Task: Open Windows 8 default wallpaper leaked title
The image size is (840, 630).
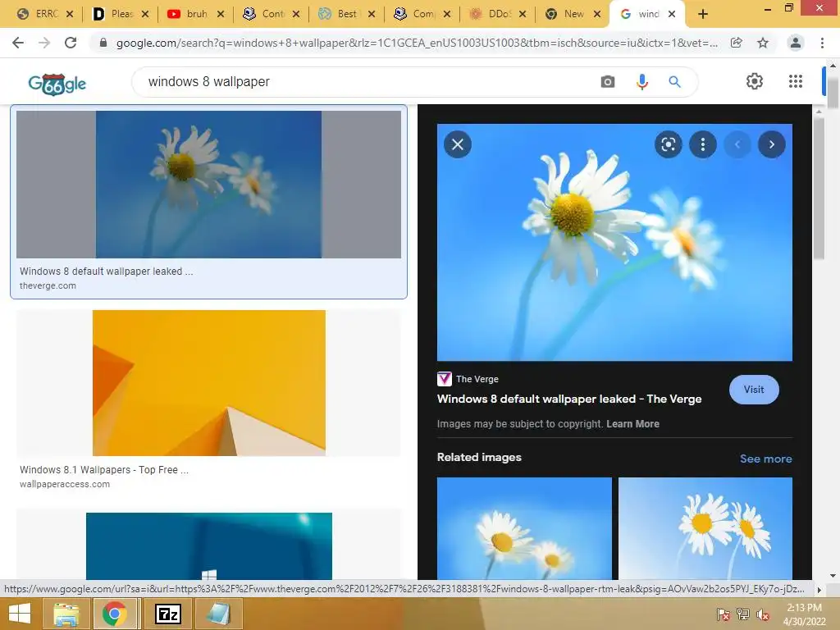Action: pos(569,399)
